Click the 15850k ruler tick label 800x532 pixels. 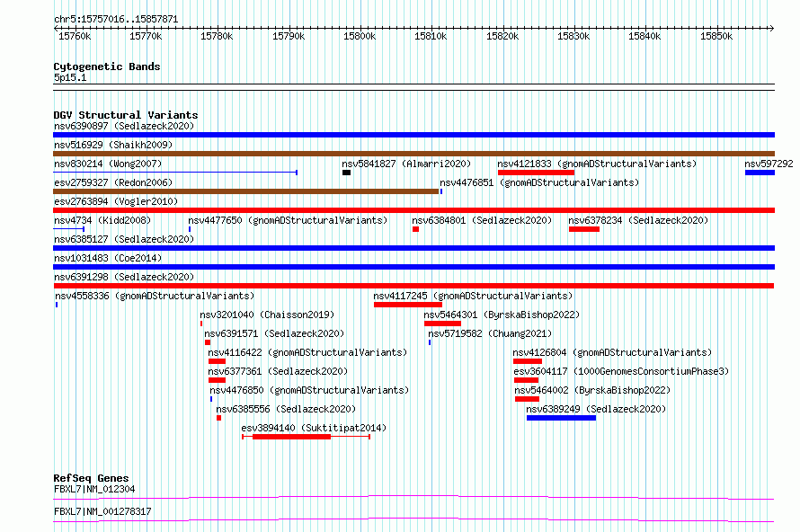click(716, 36)
